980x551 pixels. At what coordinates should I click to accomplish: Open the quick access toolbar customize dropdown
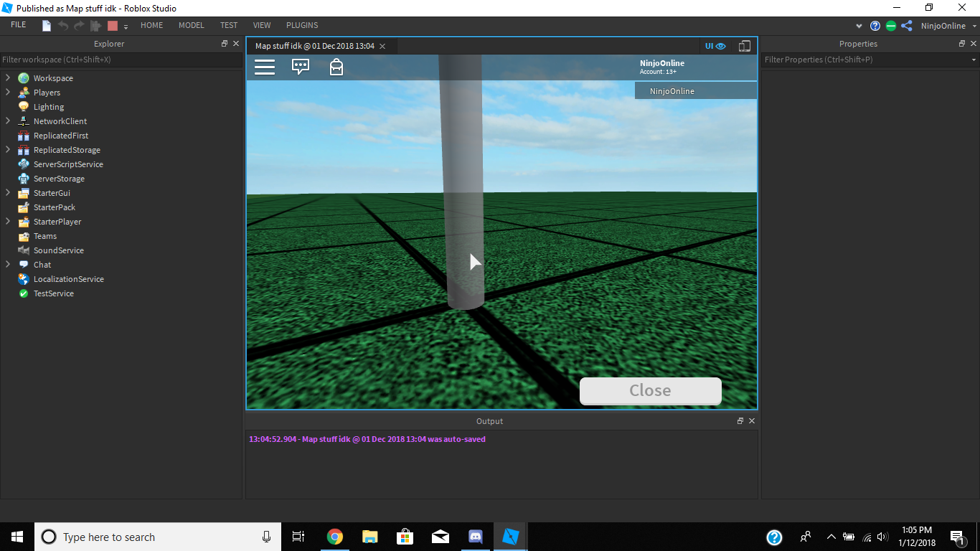click(126, 27)
